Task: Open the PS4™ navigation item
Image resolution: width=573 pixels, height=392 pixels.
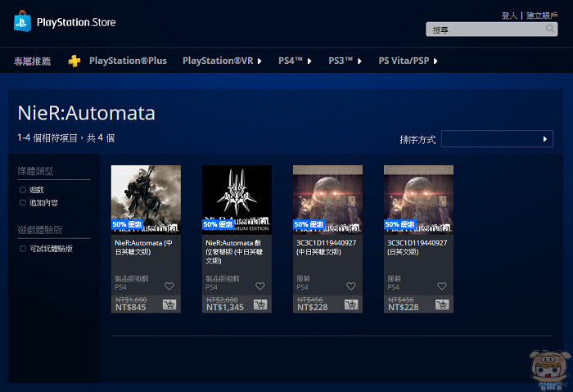Action: point(291,61)
